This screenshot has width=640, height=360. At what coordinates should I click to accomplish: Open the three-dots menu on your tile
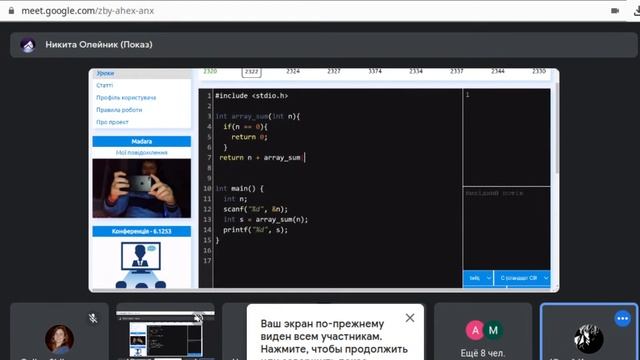(x=622, y=319)
